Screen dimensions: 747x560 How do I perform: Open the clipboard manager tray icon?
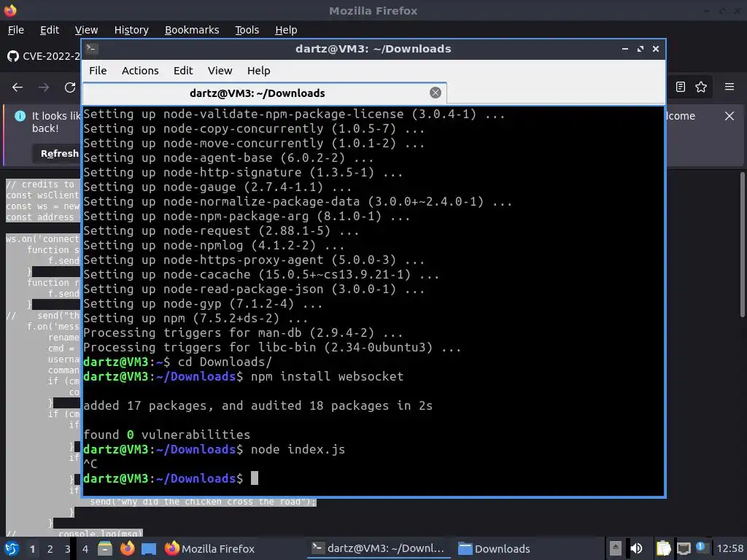point(663,548)
